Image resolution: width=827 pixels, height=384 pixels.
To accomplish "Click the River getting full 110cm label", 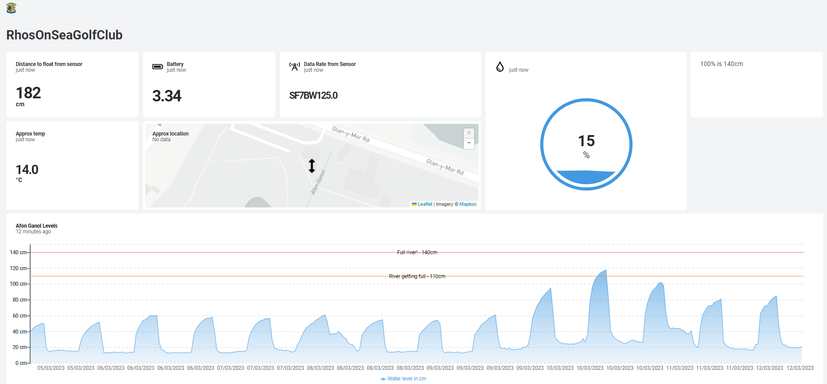I will [417, 276].
